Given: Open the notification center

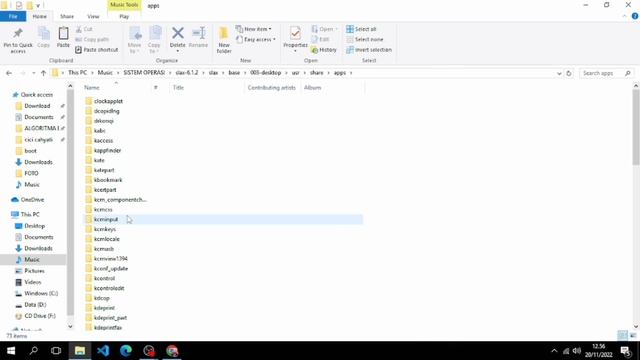Looking at the screenshot, I should tap(625, 351).
